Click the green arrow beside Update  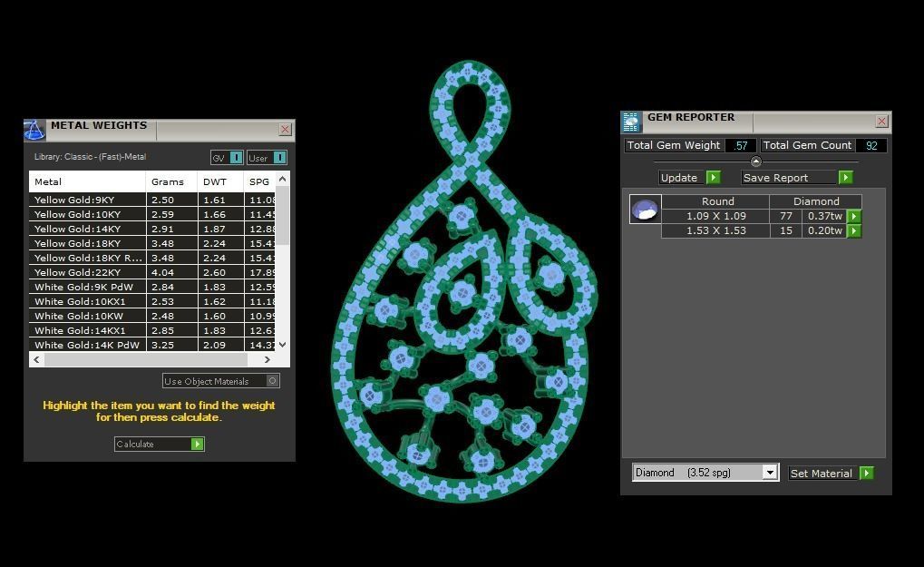click(x=713, y=178)
